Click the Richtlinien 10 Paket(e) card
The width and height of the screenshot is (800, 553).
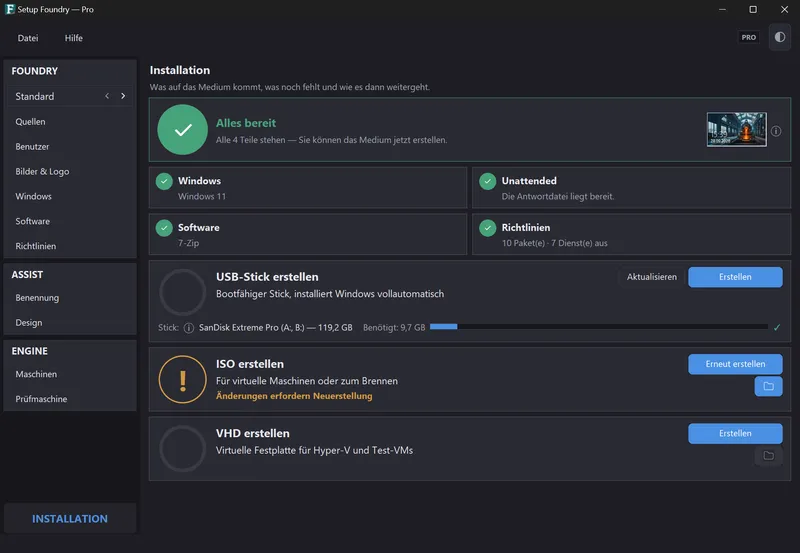(632, 235)
